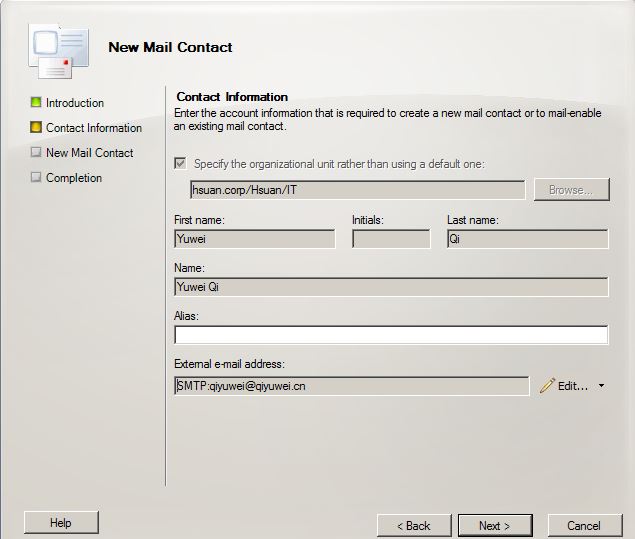Click the yellow Contact Information step indicator
This screenshot has width=635, height=539.
tap(36, 127)
